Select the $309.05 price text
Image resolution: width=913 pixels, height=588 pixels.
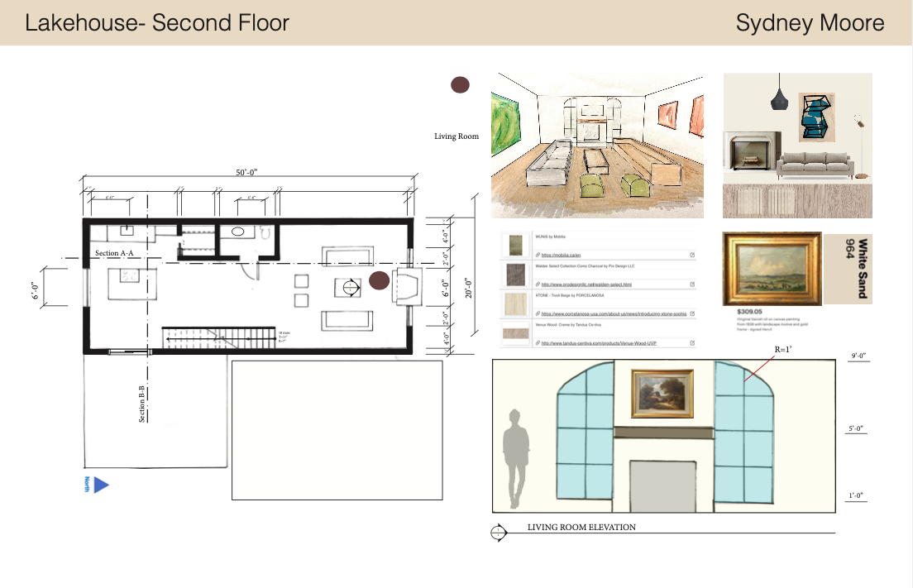749,312
